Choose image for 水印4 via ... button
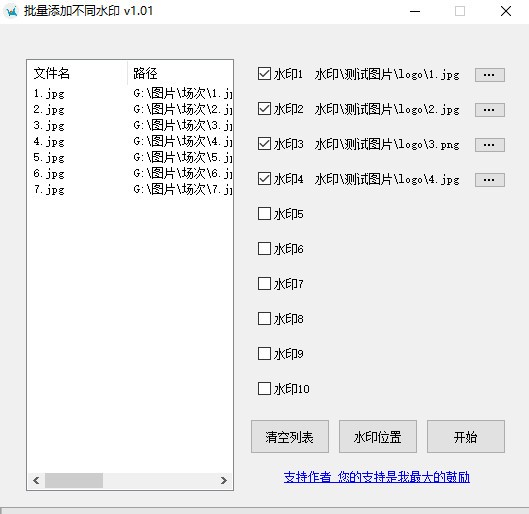Screen dimensions: 529x514 point(490,180)
